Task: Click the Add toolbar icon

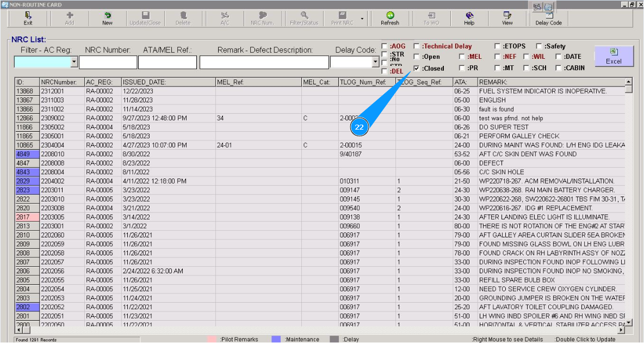Action: click(70, 19)
